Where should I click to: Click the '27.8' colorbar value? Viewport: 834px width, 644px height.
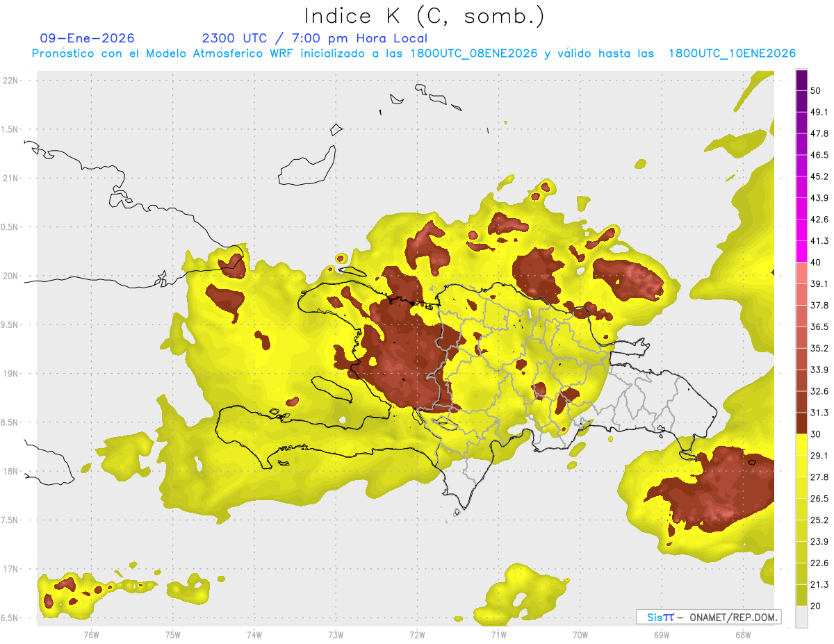click(x=819, y=477)
